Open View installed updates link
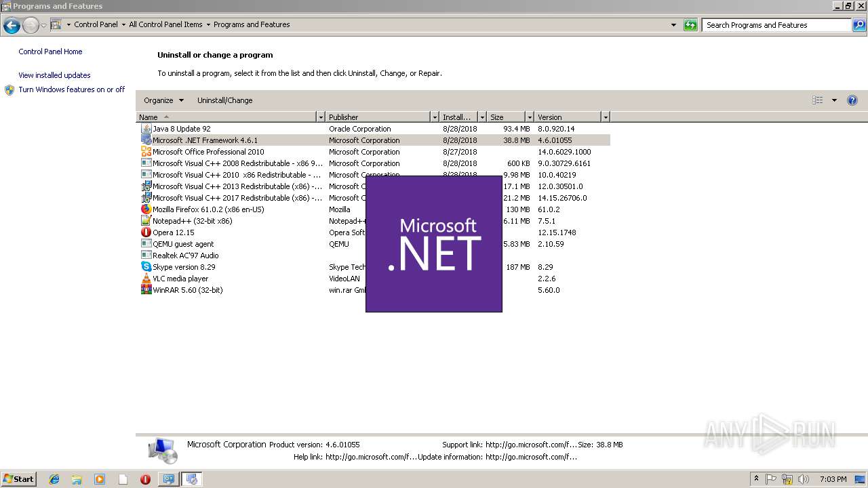 click(x=54, y=75)
